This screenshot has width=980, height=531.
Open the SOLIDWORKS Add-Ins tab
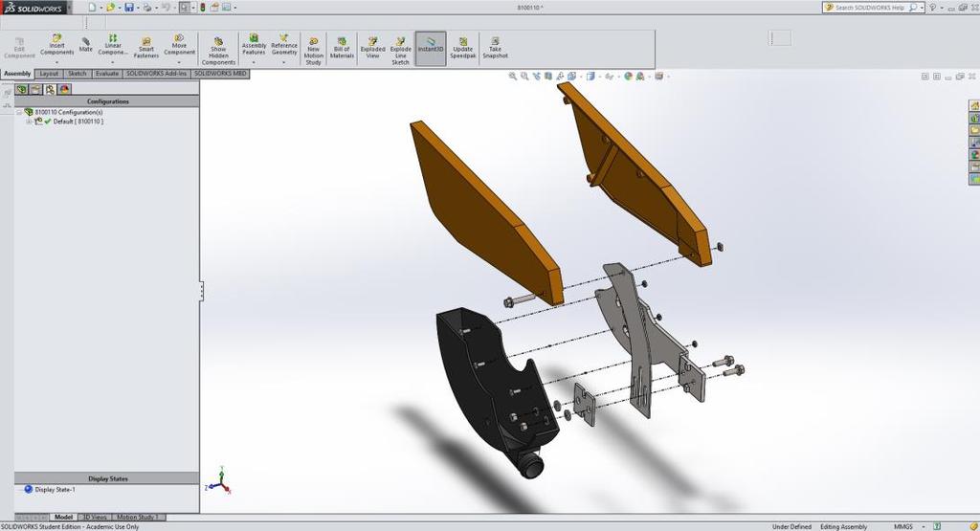coord(156,74)
